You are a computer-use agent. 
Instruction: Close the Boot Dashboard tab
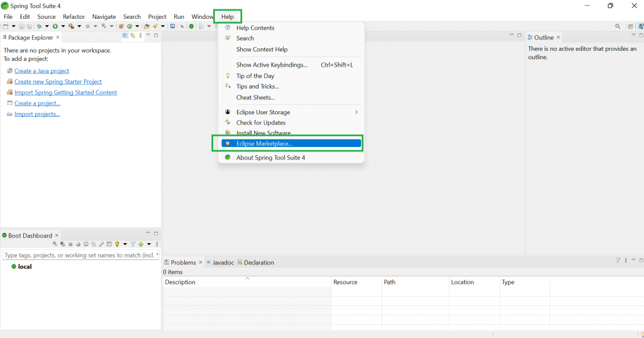click(57, 236)
